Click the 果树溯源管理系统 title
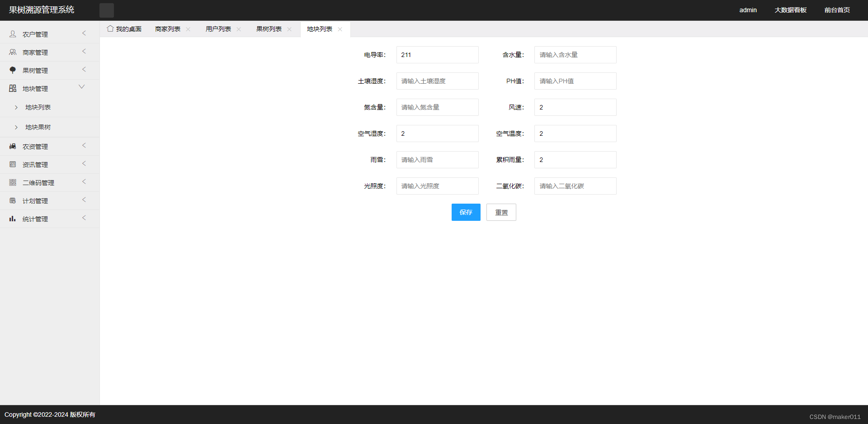Screen dimensions: 868x424 coord(42,10)
